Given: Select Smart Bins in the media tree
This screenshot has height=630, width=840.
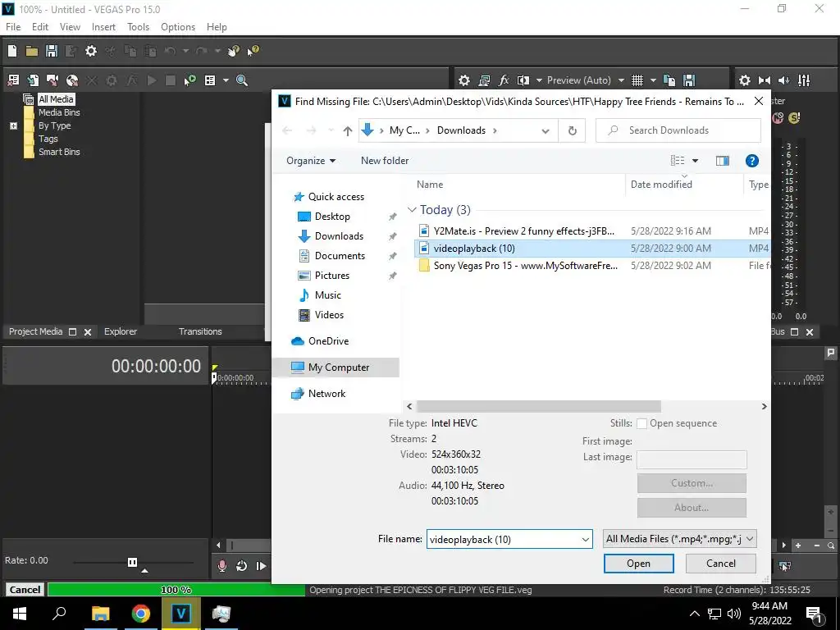Looking at the screenshot, I should coord(59,152).
